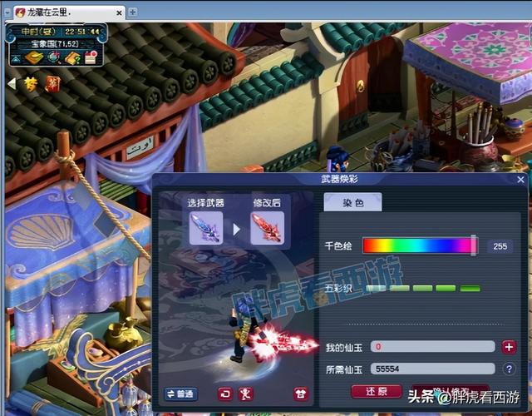Open the calendar activity icon
The height and width of the screenshot is (416, 532).
(x=91, y=57)
